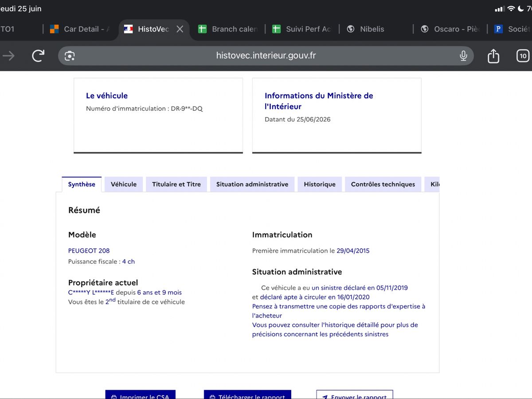This screenshot has width=532, height=399.
Task: Tap the microphone icon in address bar
Action: (463, 55)
